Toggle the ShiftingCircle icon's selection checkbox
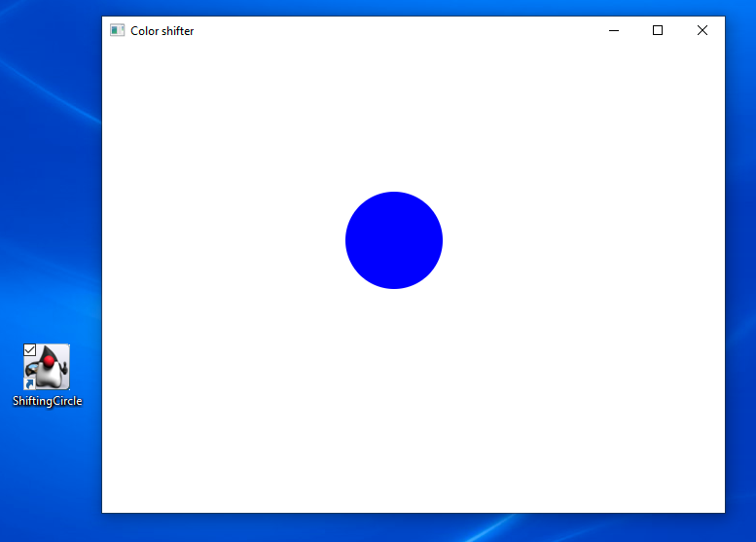 click(30, 349)
